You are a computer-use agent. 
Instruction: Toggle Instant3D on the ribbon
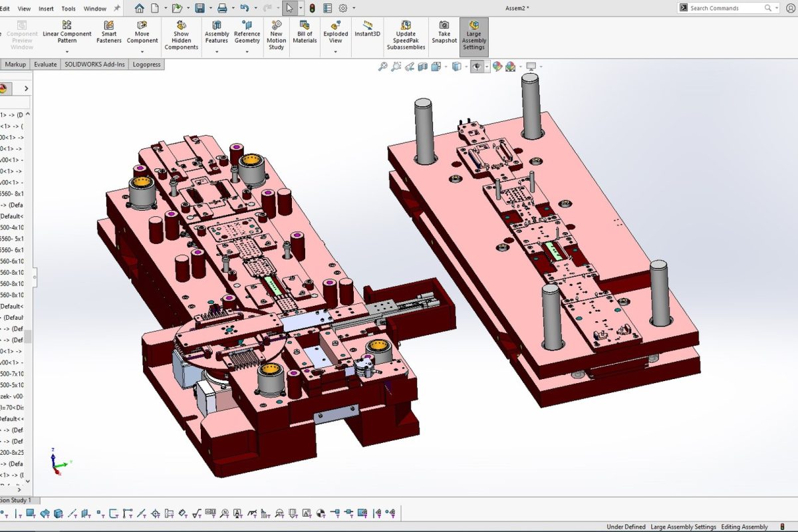pyautogui.click(x=368, y=29)
